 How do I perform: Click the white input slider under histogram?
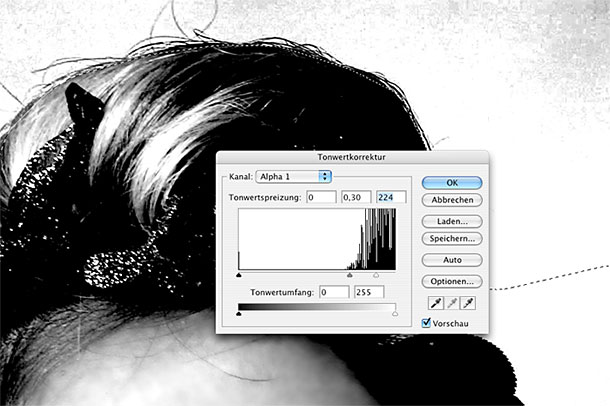(x=376, y=275)
